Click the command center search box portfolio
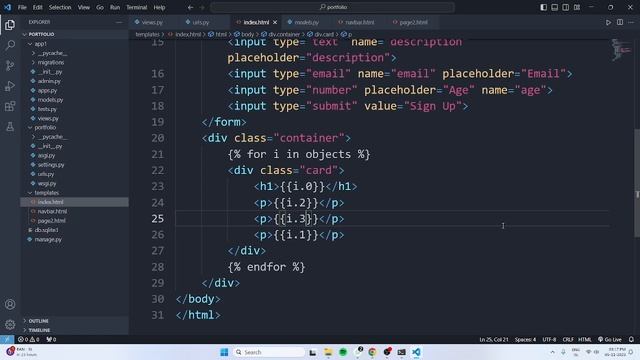Image resolution: width=640 pixels, height=360 pixels. [333, 7]
